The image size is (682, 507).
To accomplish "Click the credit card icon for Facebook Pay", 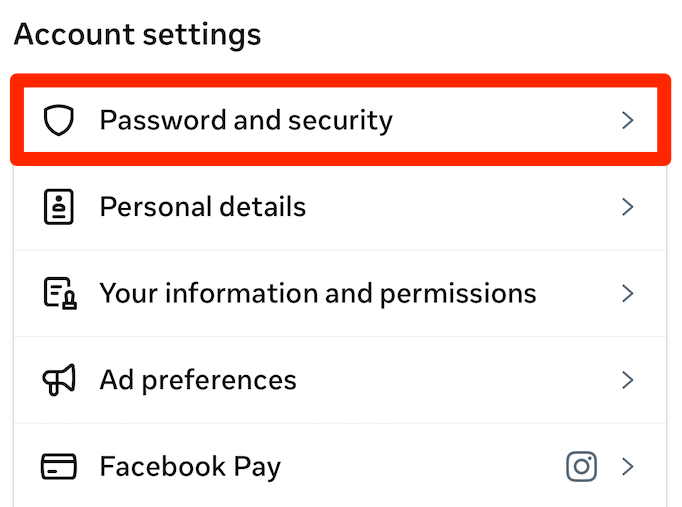I will pos(59,467).
